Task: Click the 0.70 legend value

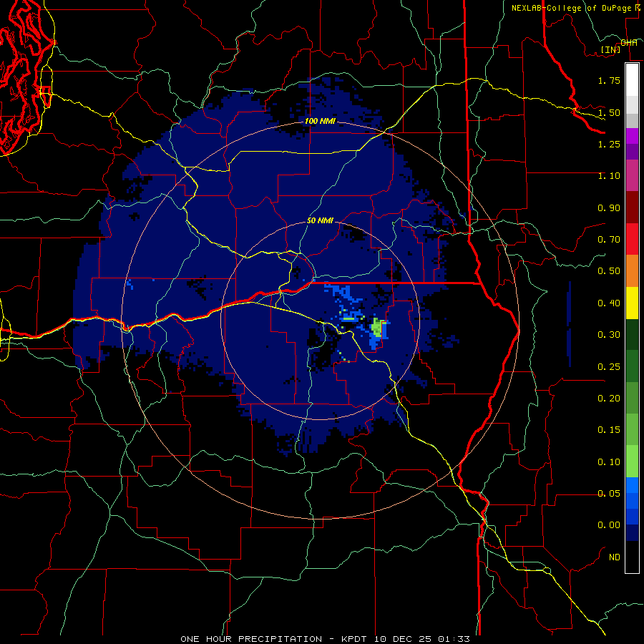Action: click(x=609, y=240)
